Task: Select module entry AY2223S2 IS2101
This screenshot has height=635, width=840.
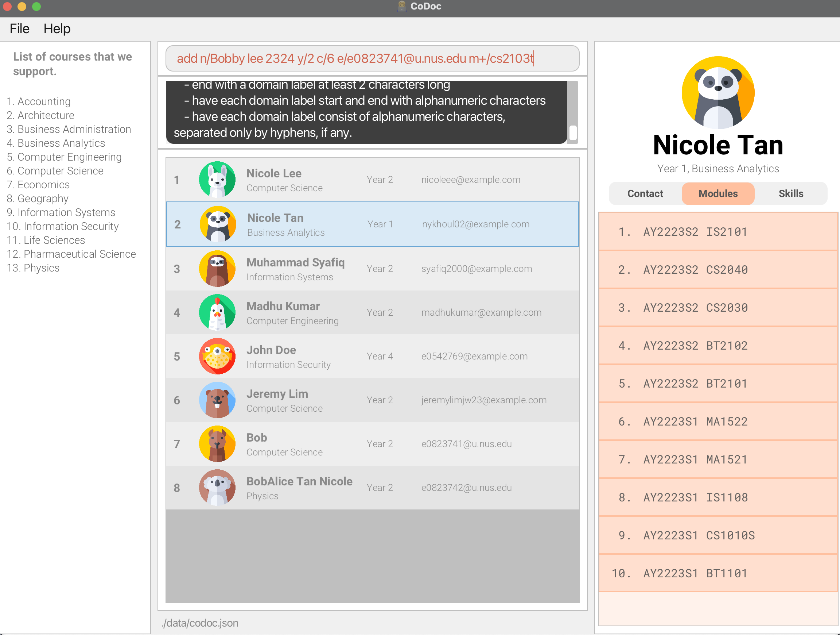Action: [718, 231]
